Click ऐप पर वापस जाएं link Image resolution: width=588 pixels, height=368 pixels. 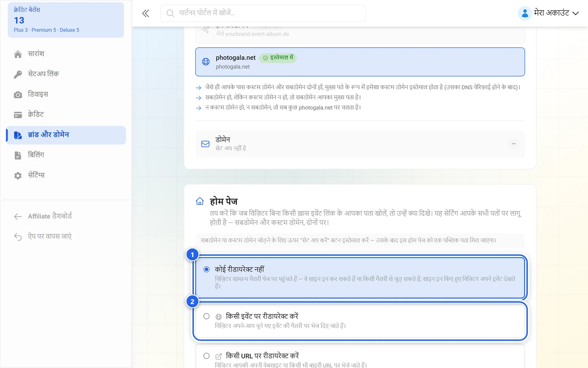click(x=49, y=236)
